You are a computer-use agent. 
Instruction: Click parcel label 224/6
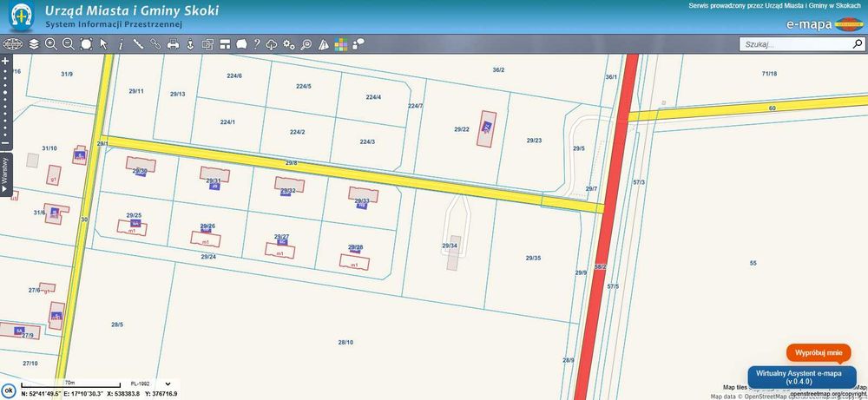point(234,75)
